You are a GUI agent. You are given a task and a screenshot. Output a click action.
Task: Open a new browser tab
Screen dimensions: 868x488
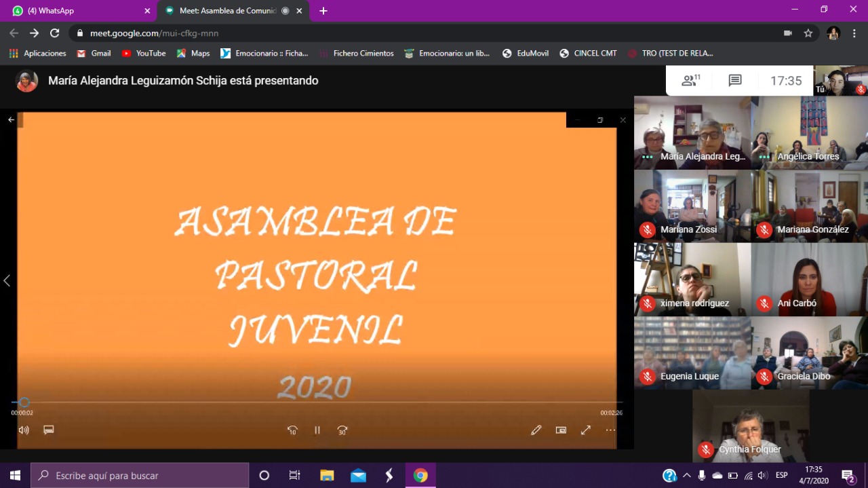(323, 11)
